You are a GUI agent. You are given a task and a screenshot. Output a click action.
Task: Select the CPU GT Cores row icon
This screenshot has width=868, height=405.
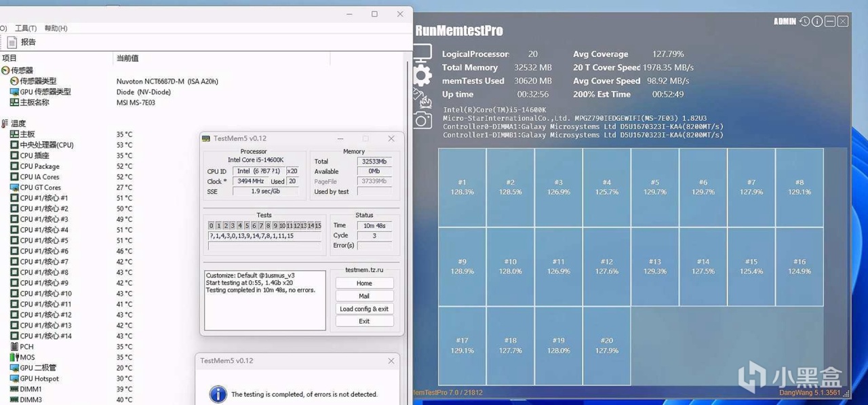coord(14,187)
